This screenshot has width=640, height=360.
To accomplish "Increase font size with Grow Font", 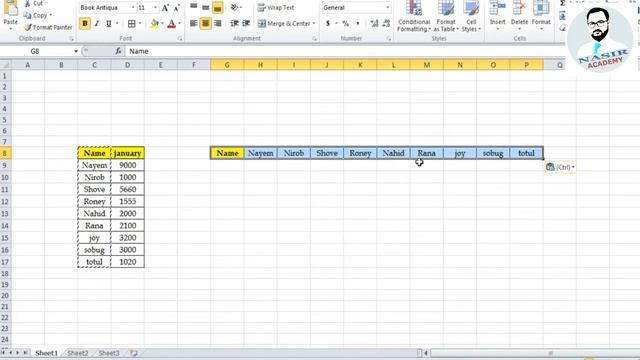I will click(x=165, y=8).
